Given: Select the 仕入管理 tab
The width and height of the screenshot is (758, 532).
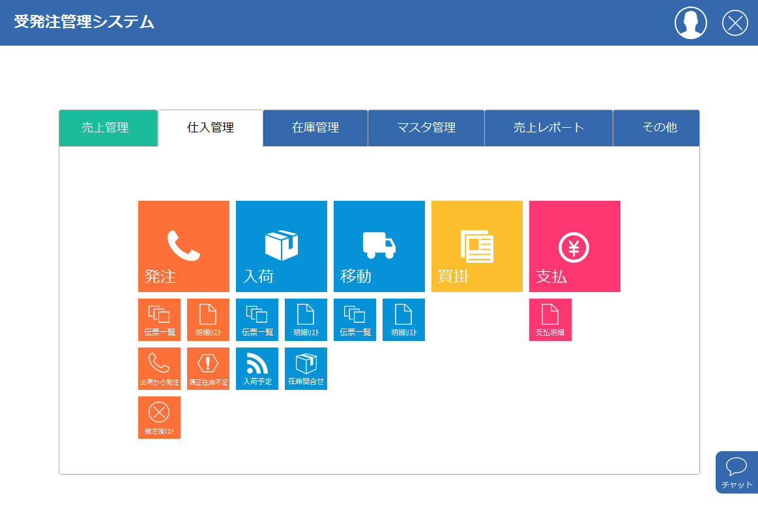Looking at the screenshot, I should coord(211,128).
